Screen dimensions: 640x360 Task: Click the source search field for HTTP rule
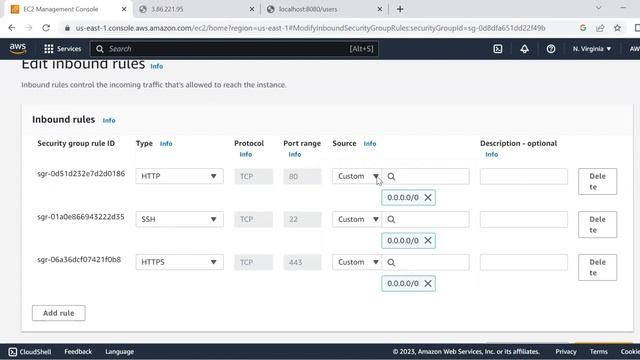tap(425, 176)
